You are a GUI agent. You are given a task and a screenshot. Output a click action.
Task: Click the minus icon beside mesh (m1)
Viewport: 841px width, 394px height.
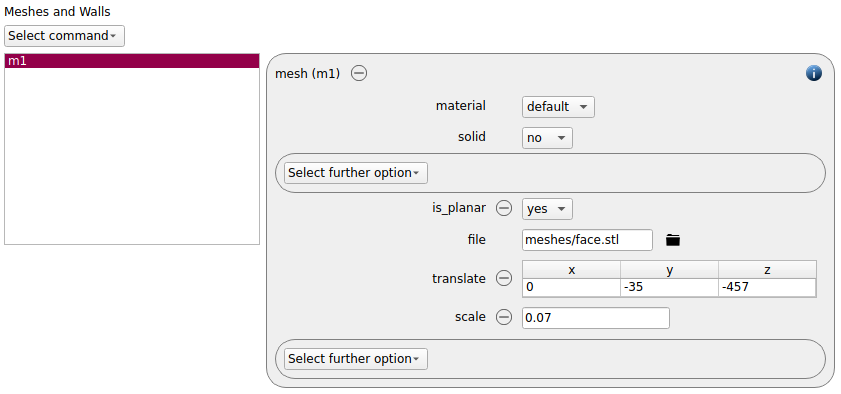click(359, 73)
